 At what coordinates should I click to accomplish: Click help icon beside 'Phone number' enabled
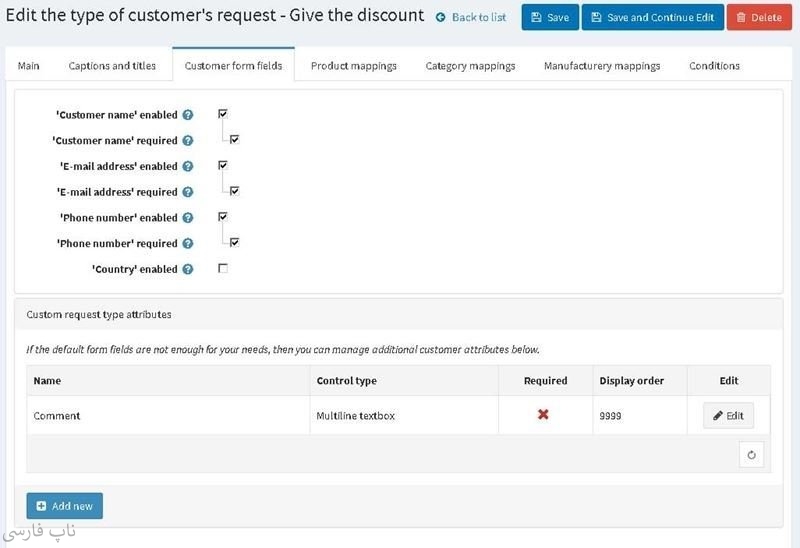point(188,218)
